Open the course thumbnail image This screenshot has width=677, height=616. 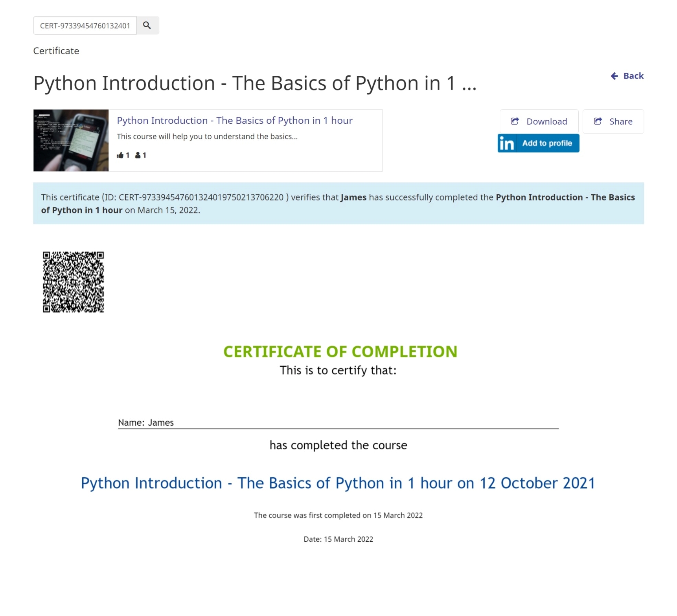point(71,140)
